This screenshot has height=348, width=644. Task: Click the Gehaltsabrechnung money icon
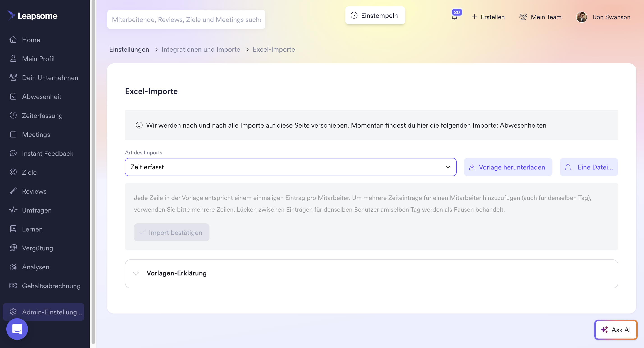[x=13, y=286]
